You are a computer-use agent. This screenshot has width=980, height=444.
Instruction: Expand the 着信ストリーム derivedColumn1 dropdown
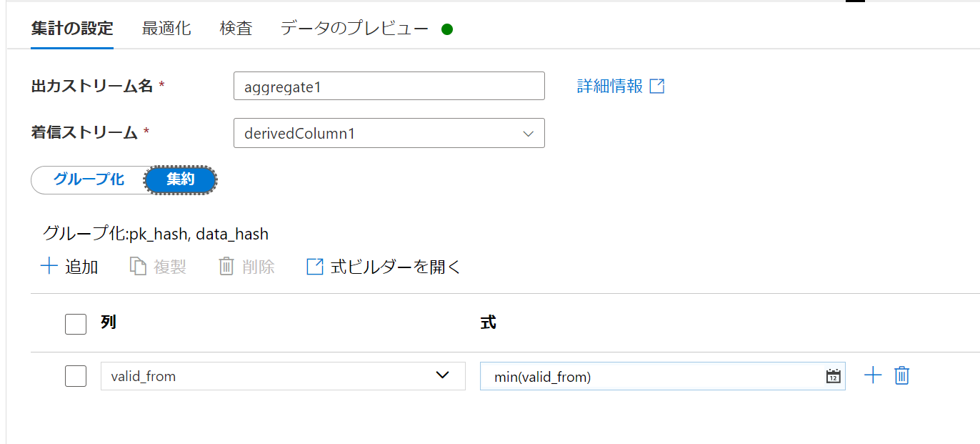click(389, 133)
